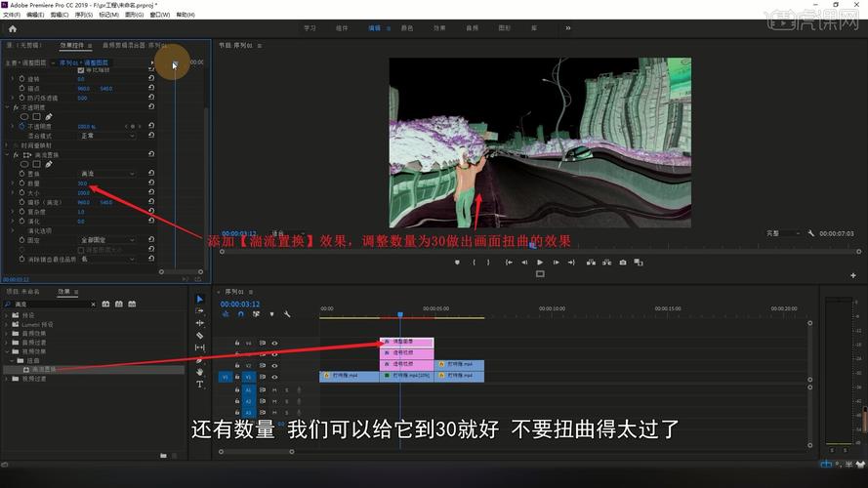Open Program monitor playback resolution 完整 dropdown
This screenshot has height=488, width=868.
click(x=782, y=233)
